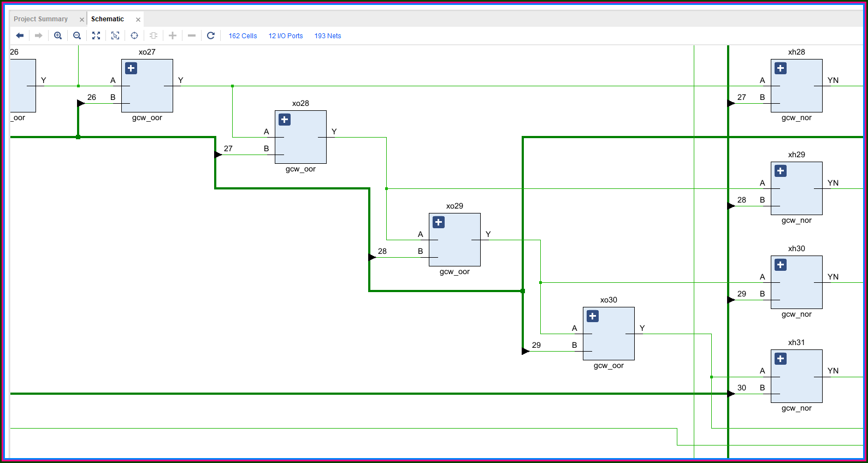Expand the xo28 gcw_oor block
Image resolution: width=868 pixels, height=463 pixels.
(x=285, y=120)
